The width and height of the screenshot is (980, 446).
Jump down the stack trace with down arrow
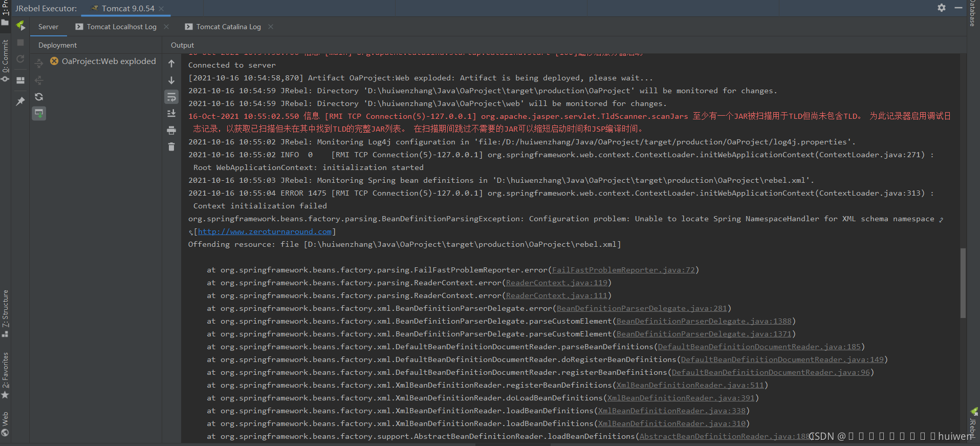point(171,80)
